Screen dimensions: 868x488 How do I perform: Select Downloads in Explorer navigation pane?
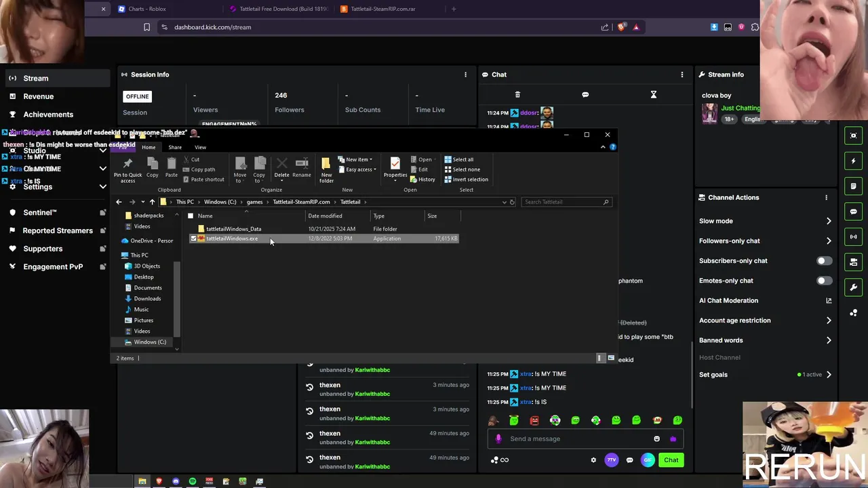click(x=147, y=299)
